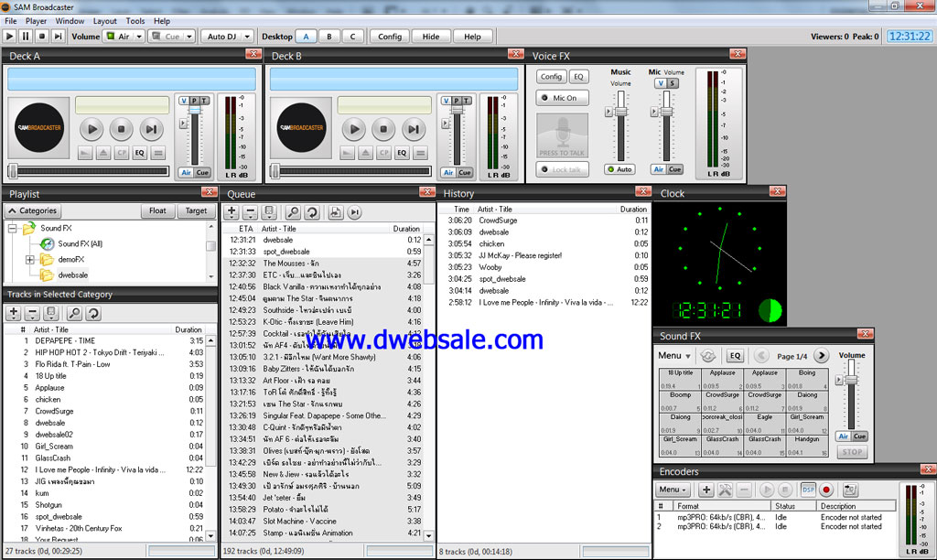The image size is (937, 560).
Task: Remove track from Queue with minus icon
Action: [251, 212]
